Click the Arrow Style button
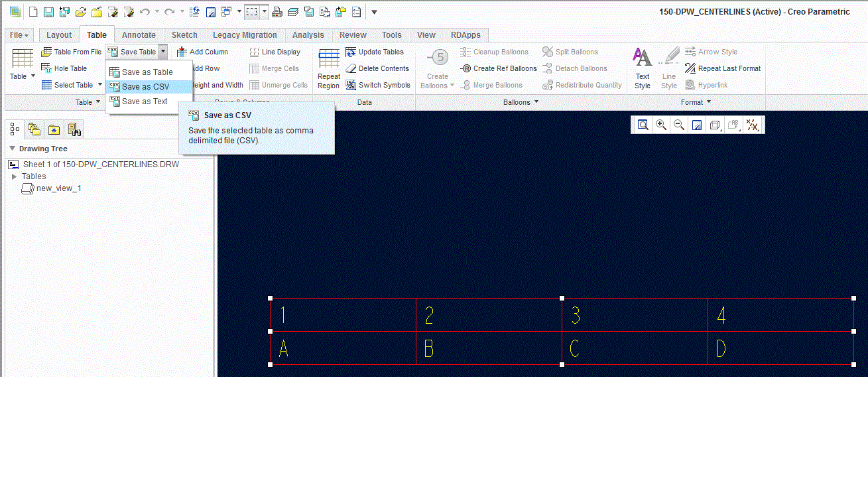This screenshot has width=868, height=483. [x=711, y=52]
